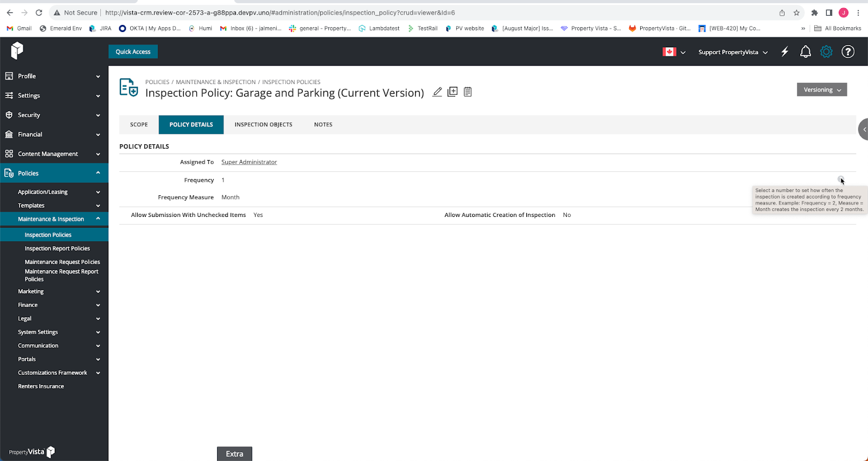
Task: Click Maintenance & Inspection breadcrumb
Action: [x=215, y=82]
